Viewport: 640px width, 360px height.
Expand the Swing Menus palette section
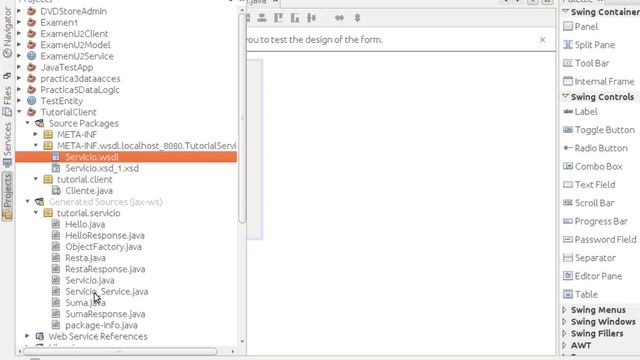(564, 310)
